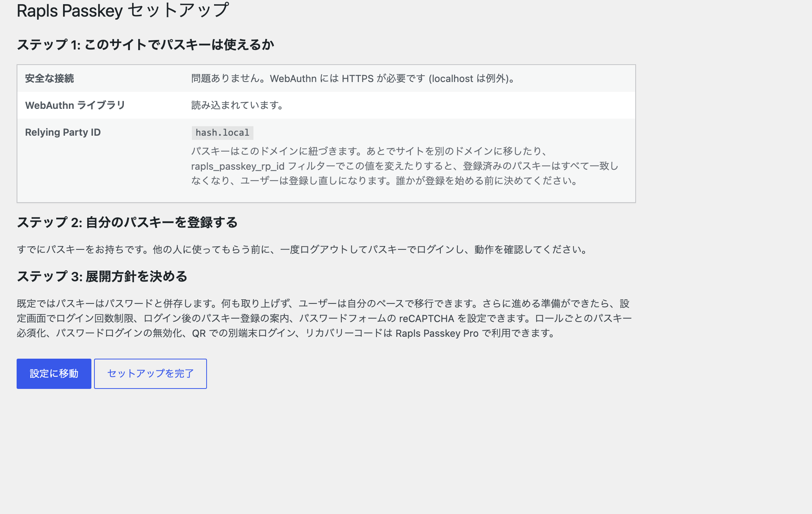
Task: Click the Relying Party ID label
Action: [63, 132]
